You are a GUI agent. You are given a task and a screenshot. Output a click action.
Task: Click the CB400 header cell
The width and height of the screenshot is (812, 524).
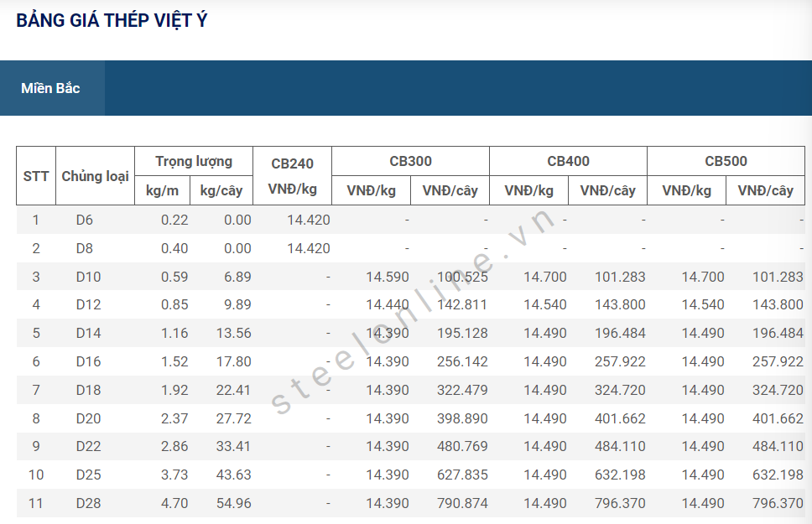pos(568,162)
